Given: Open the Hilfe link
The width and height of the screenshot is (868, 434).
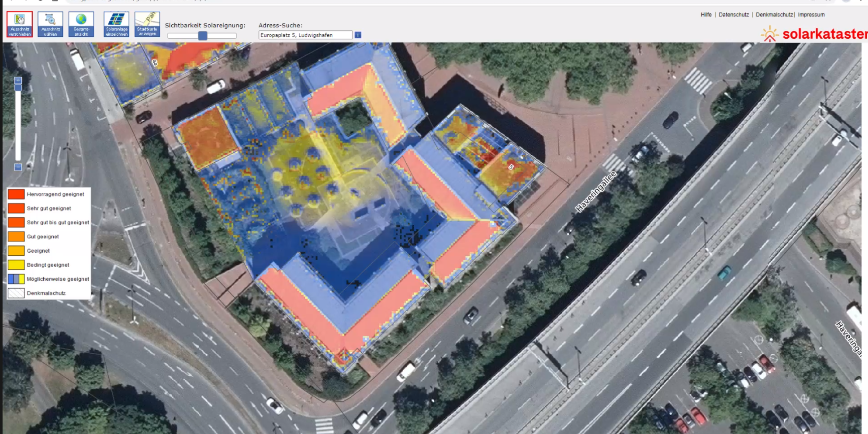Looking at the screenshot, I should coord(706,15).
